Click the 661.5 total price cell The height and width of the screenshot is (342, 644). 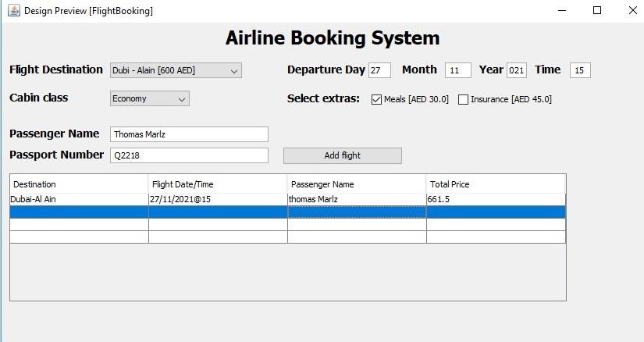[x=496, y=199]
